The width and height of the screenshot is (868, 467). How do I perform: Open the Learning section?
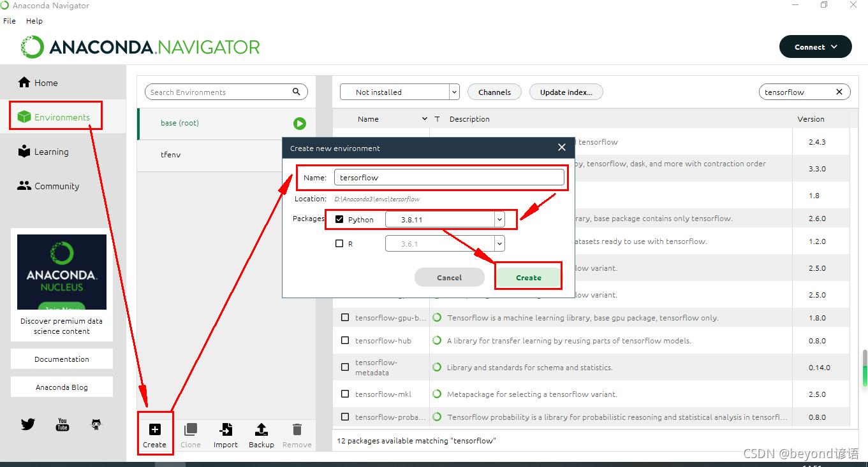[43, 152]
